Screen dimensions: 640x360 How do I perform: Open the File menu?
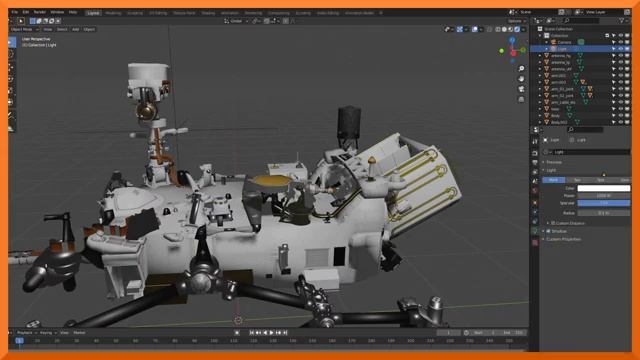[x=15, y=12]
